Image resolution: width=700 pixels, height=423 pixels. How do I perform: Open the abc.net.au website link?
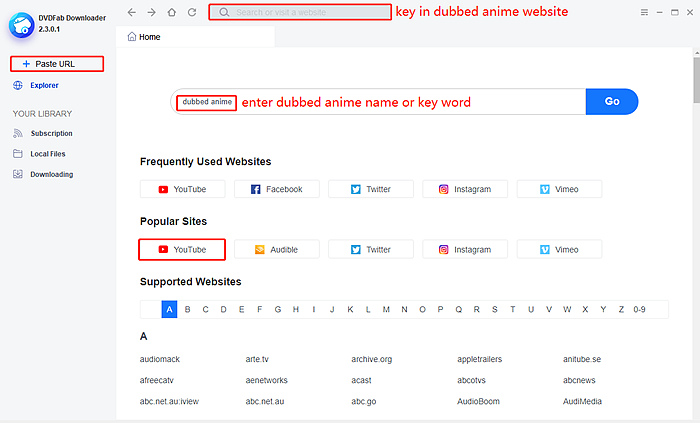(265, 401)
